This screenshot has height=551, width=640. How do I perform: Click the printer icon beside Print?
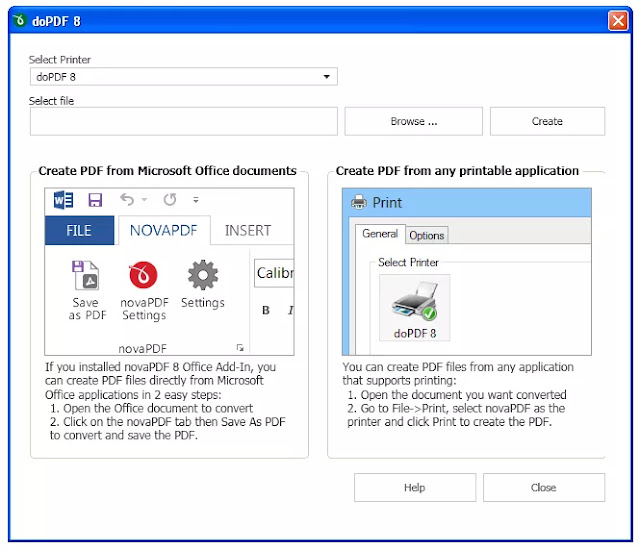359,202
